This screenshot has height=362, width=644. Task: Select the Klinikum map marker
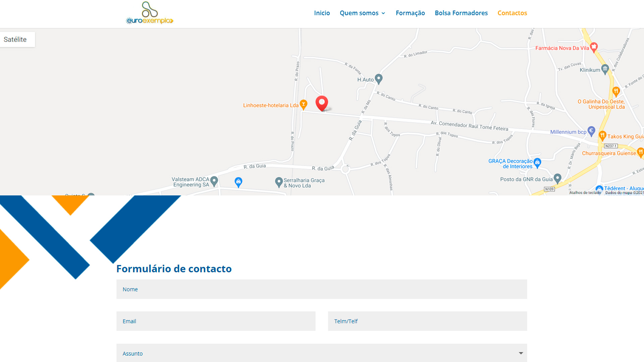click(x=605, y=69)
